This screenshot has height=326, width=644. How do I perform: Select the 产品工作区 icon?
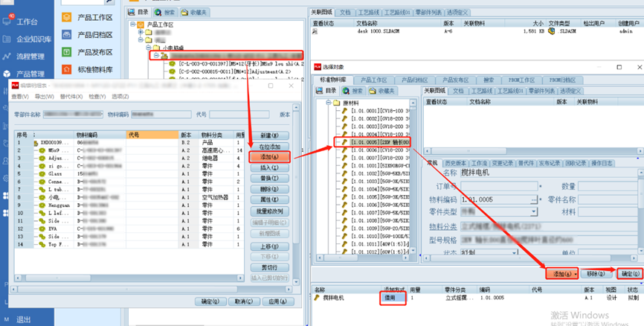tap(66, 16)
